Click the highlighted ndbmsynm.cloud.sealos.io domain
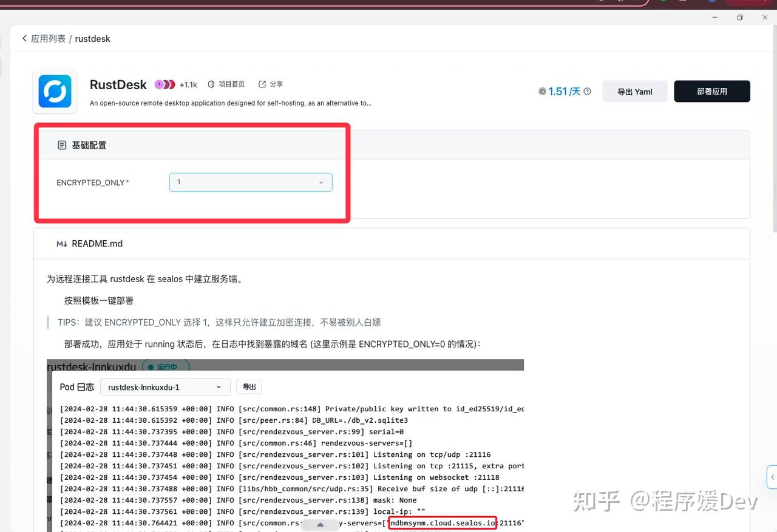777x532 pixels. tap(441, 522)
